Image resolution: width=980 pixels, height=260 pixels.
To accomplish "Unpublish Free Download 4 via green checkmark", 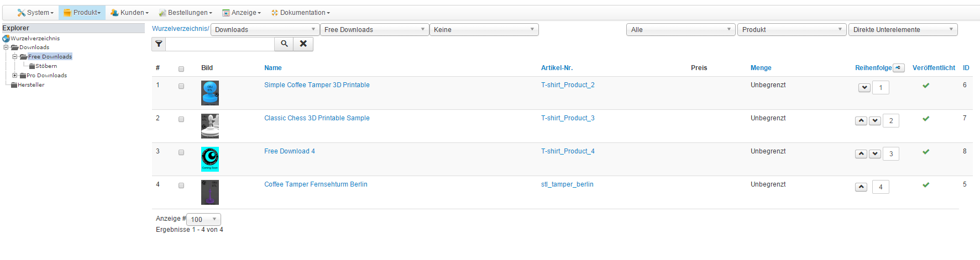I will coord(926,152).
